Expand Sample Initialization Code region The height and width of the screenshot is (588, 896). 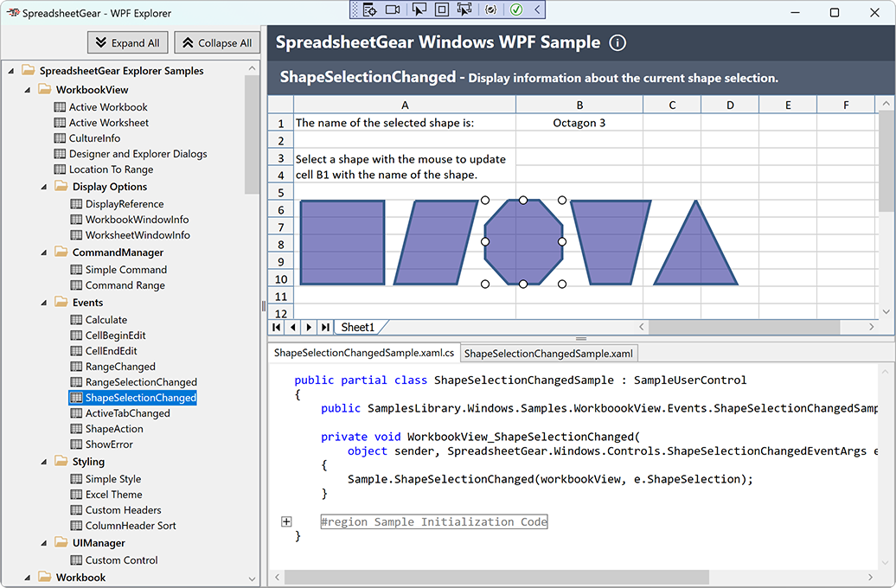coord(286,521)
